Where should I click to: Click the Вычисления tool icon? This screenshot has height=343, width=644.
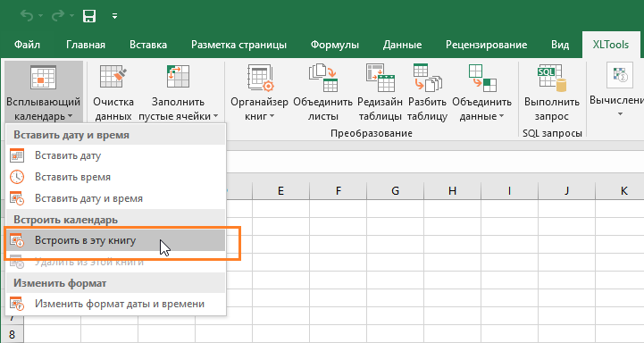click(619, 75)
